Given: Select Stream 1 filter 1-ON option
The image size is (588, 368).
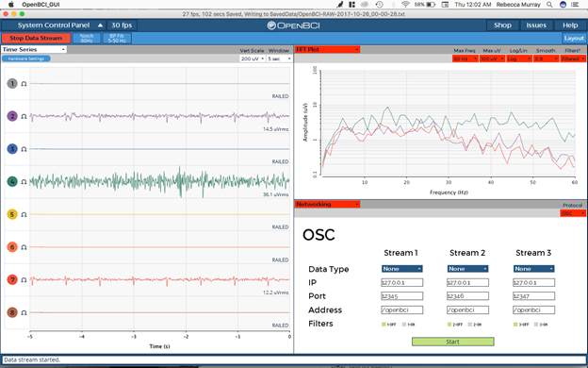Looking at the screenshot, I should point(404,324).
